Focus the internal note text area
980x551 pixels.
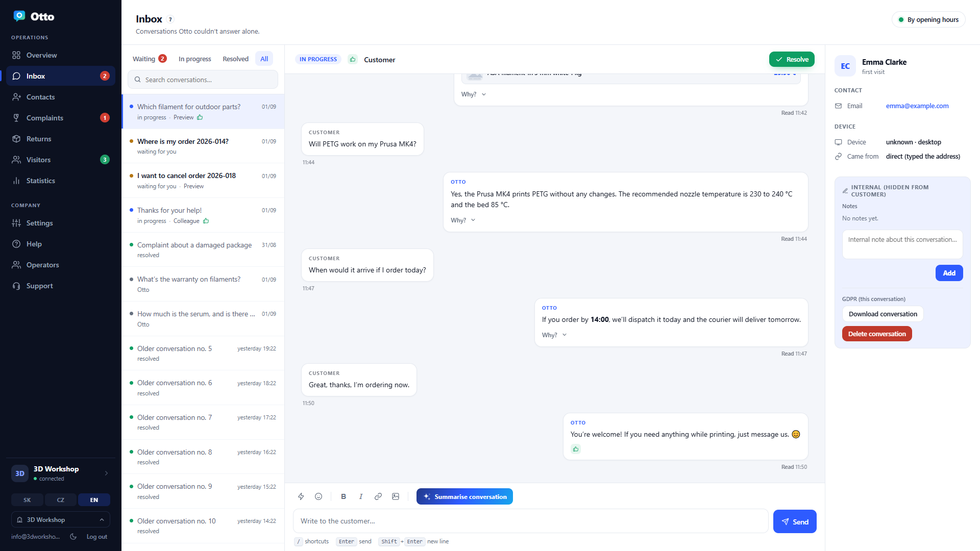[902, 244]
